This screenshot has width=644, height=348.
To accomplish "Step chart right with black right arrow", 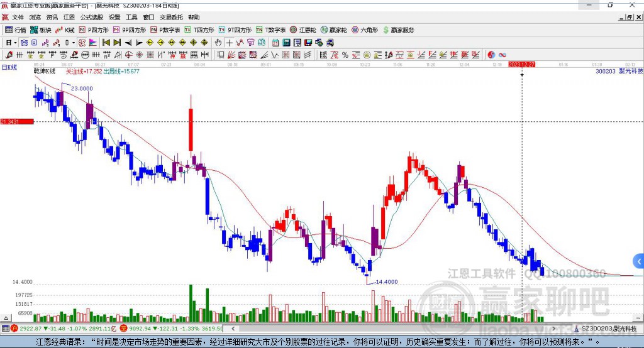I will coord(139,43).
